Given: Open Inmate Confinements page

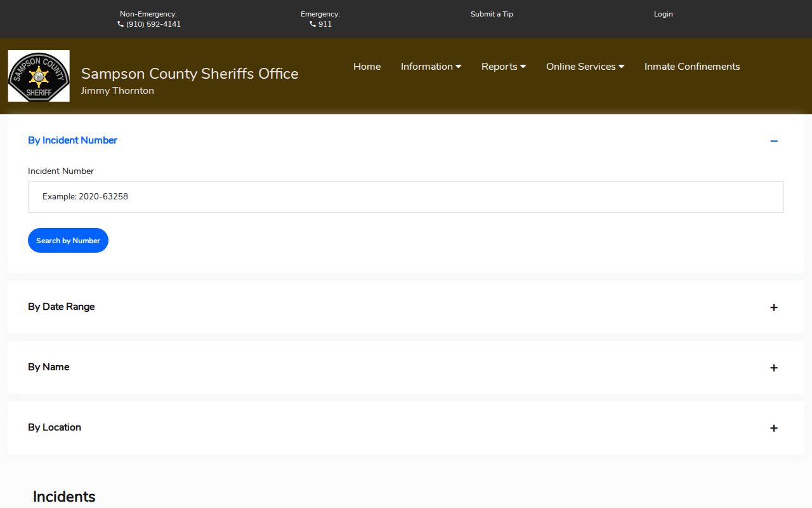Looking at the screenshot, I should [x=692, y=67].
